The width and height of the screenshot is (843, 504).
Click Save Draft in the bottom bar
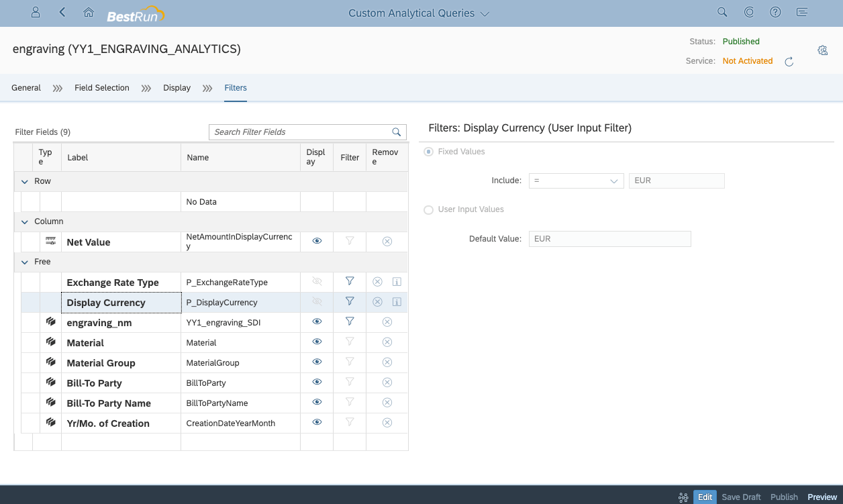pyautogui.click(x=741, y=497)
